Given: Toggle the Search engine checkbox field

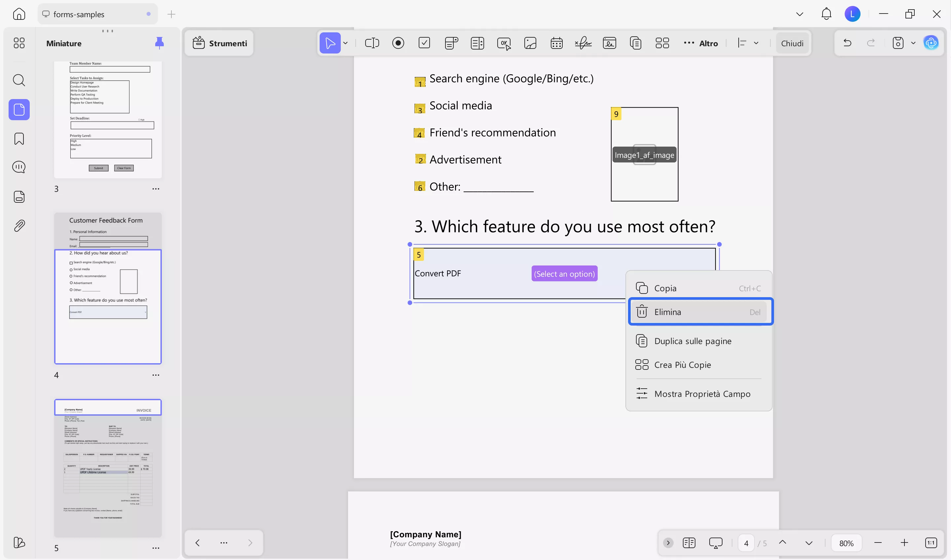Looking at the screenshot, I should (420, 82).
